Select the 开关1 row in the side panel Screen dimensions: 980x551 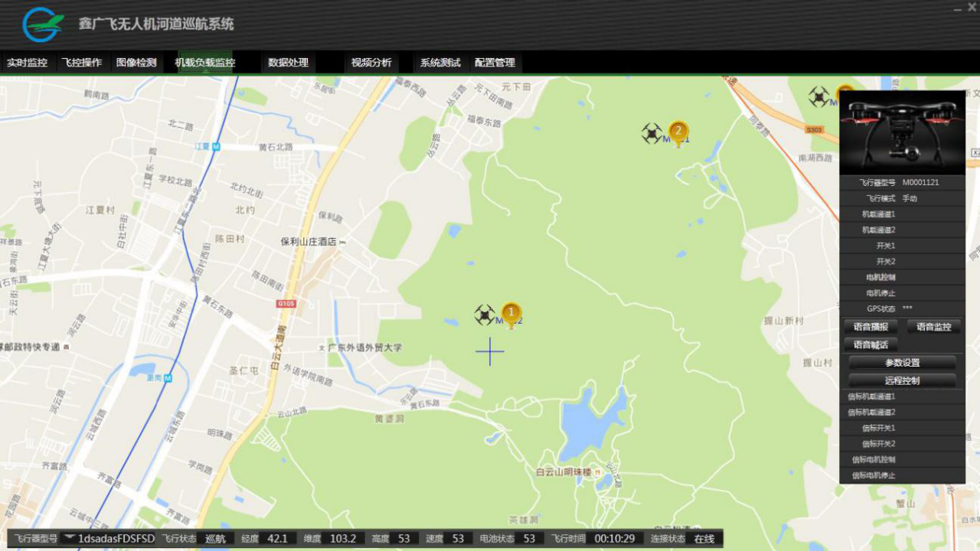click(902, 246)
